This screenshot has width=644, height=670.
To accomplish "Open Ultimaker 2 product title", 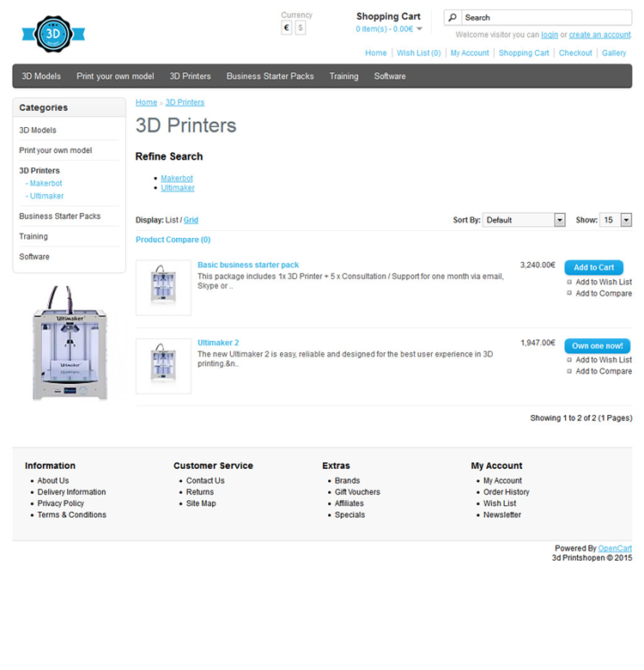I will 218,343.
